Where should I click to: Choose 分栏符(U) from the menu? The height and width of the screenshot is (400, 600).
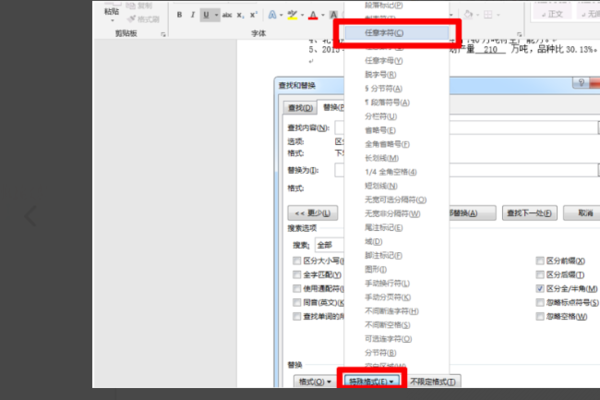381,116
